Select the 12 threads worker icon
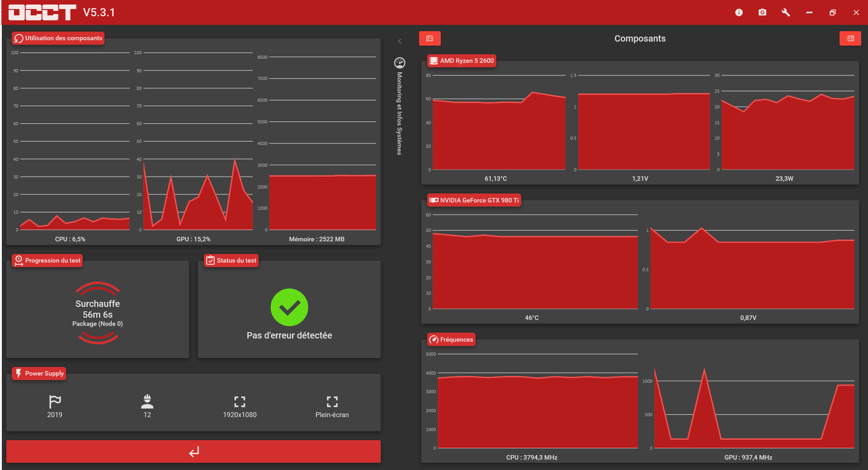The width and height of the screenshot is (868, 470). [x=147, y=406]
